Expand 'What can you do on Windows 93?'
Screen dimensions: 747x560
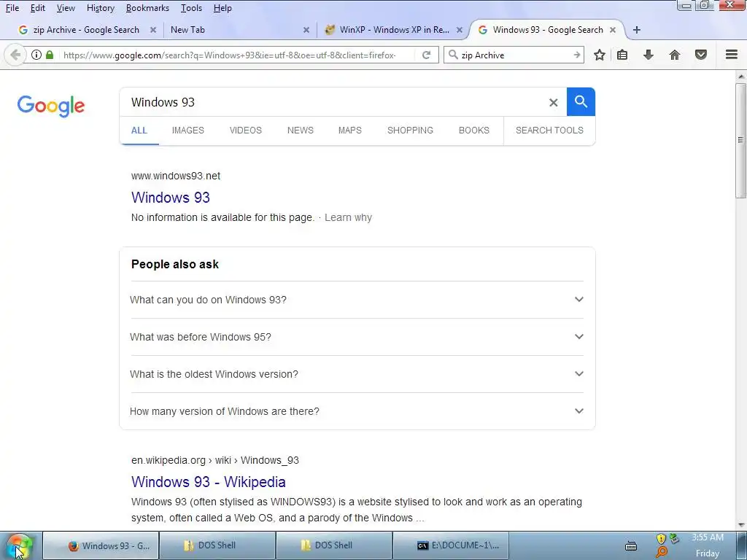[x=357, y=300]
